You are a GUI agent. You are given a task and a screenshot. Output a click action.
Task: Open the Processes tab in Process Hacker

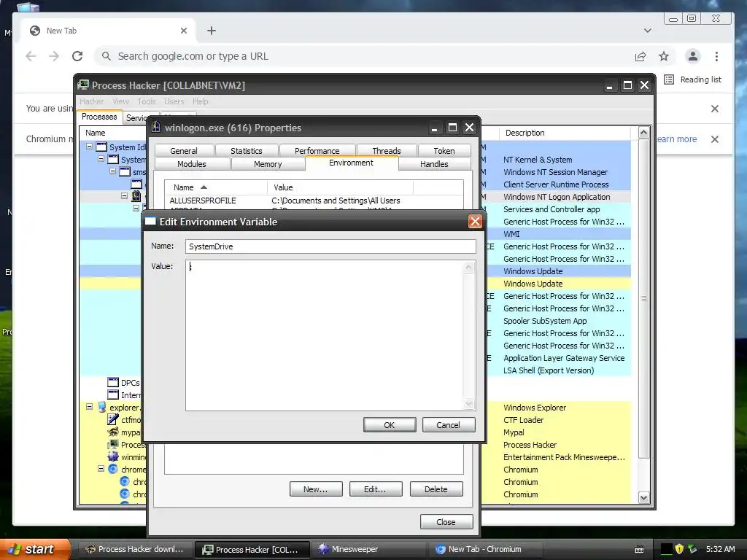point(99,117)
